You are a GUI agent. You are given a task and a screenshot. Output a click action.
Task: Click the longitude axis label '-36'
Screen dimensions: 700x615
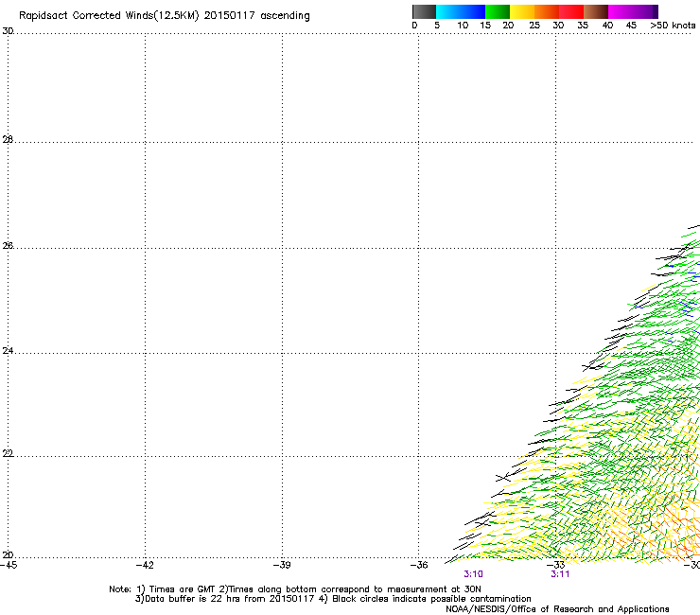(419, 565)
